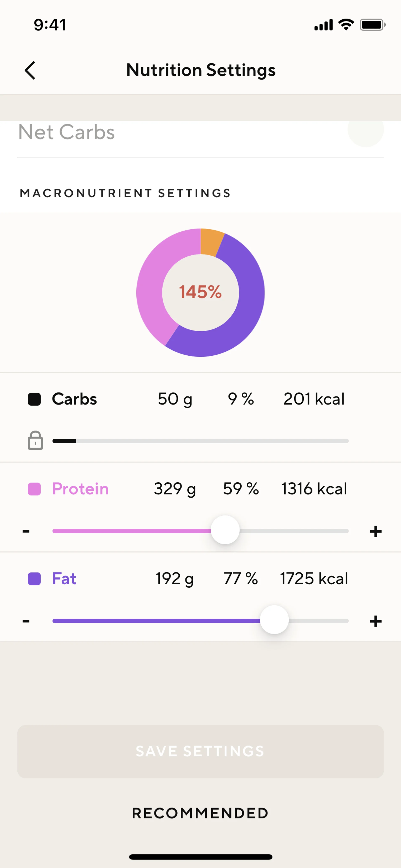Tap the Carbs lock icon
Screen dimensions: 401x868
(35, 440)
